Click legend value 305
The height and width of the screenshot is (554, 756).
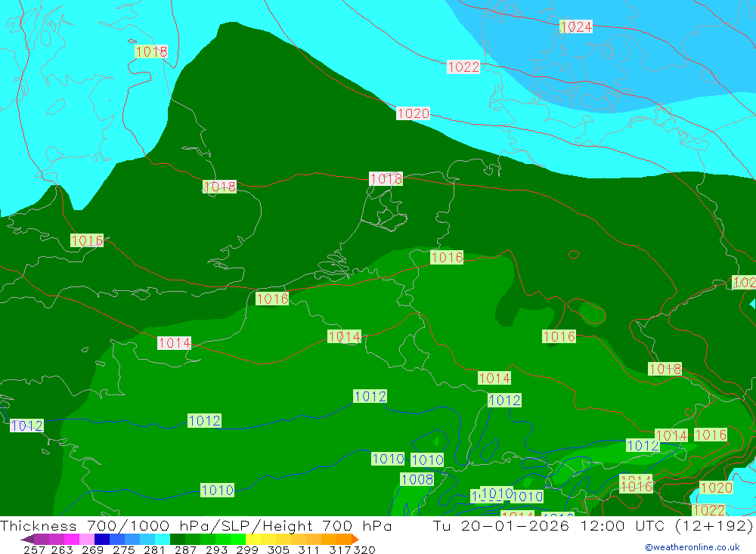pyautogui.click(x=278, y=549)
